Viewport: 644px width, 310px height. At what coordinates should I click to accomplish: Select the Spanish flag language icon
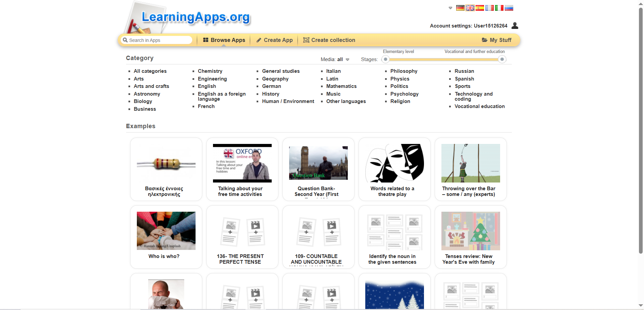[480, 8]
